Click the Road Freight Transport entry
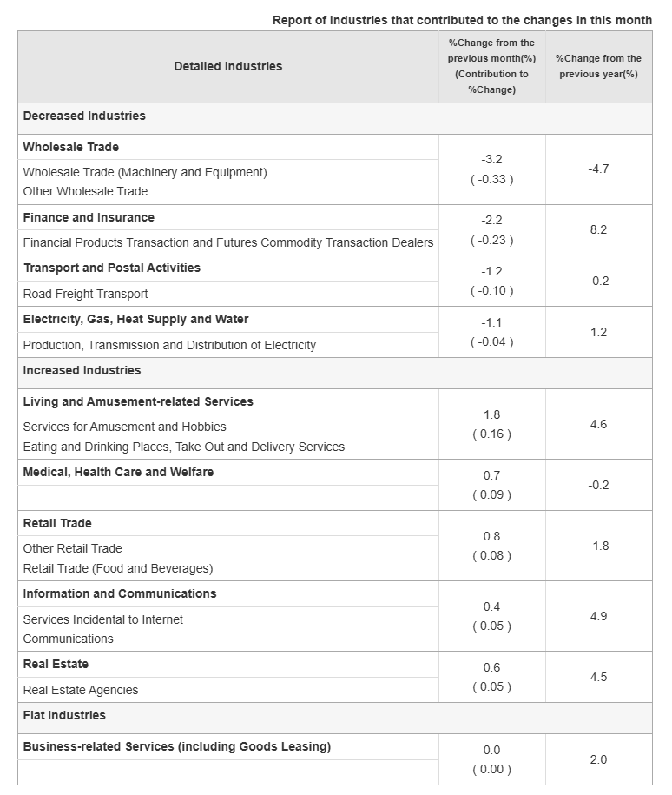The height and width of the screenshot is (795, 672). point(85,294)
